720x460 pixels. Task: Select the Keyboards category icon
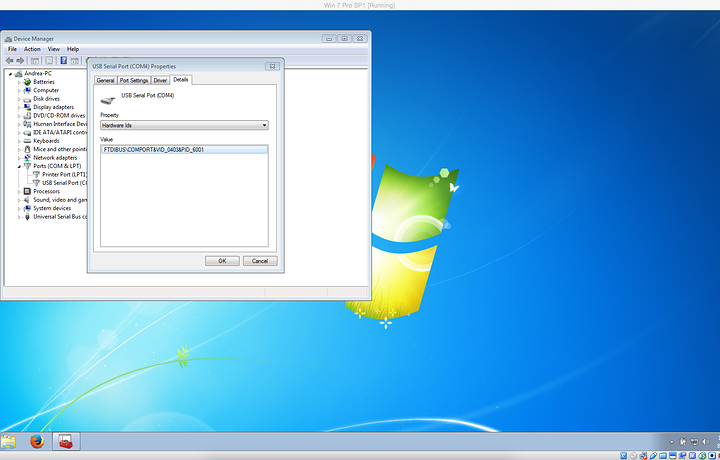[27, 141]
